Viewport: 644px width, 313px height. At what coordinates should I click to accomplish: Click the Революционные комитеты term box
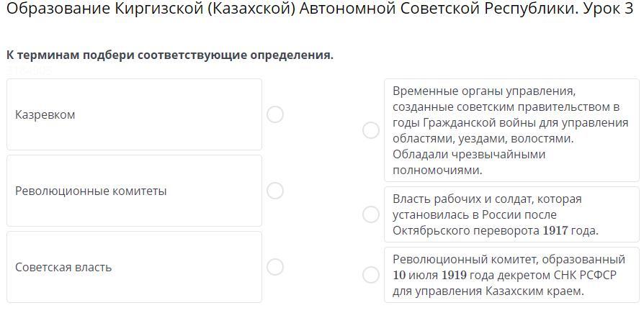tap(134, 191)
